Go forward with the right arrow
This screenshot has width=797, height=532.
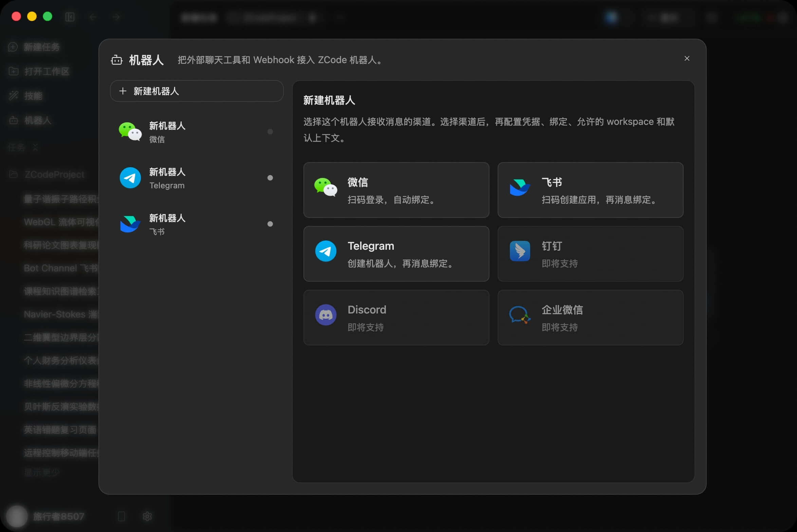pyautogui.click(x=116, y=17)
